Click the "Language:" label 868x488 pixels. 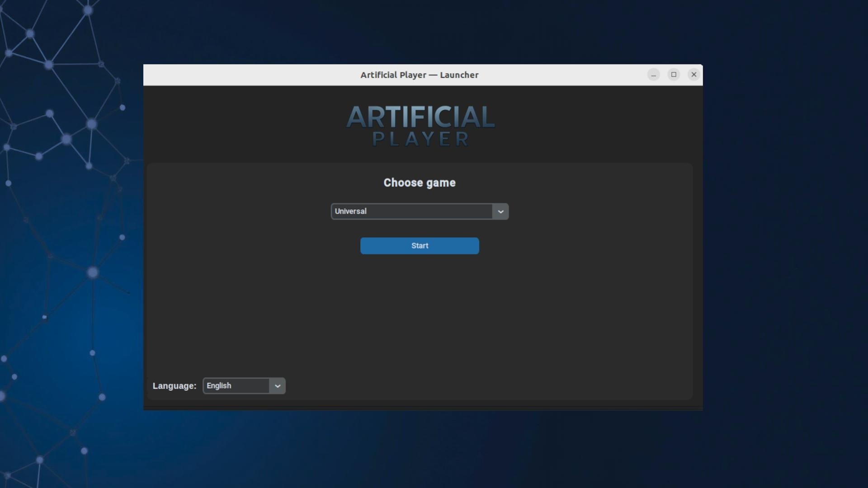coord(174,385)
